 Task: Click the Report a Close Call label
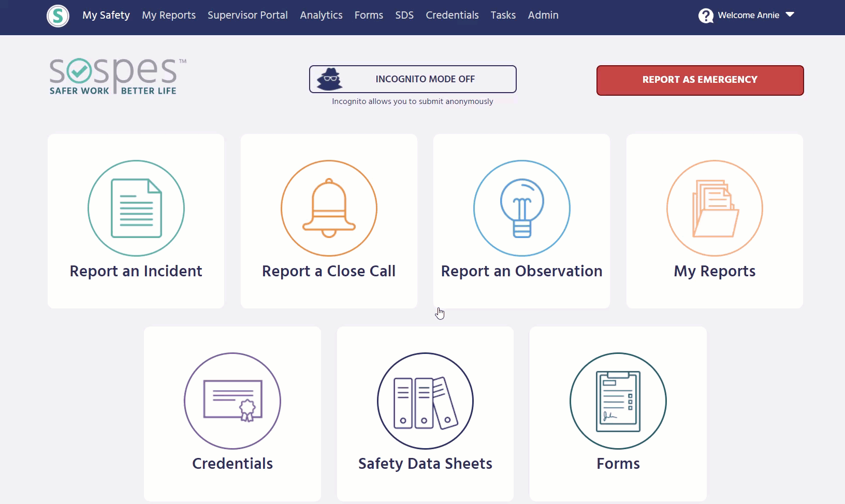tap(329, 271)
